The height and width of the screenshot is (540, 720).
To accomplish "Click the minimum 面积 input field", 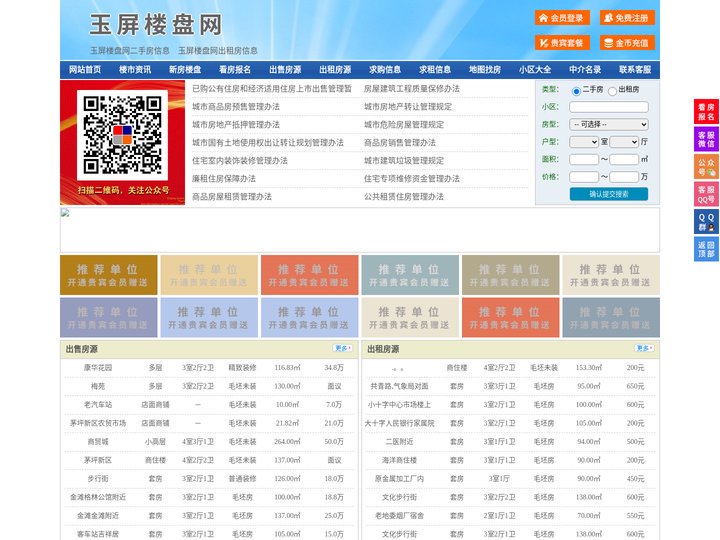I will pyautogui.click(x=584, y=159).
